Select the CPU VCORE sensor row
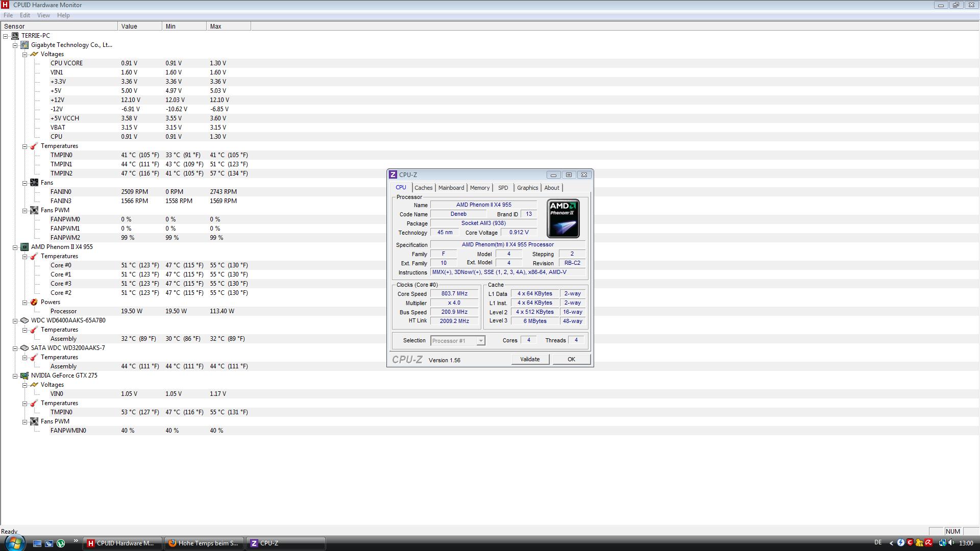Image resolution: width=980 pixels, height=551 pixels. (66, 63)
